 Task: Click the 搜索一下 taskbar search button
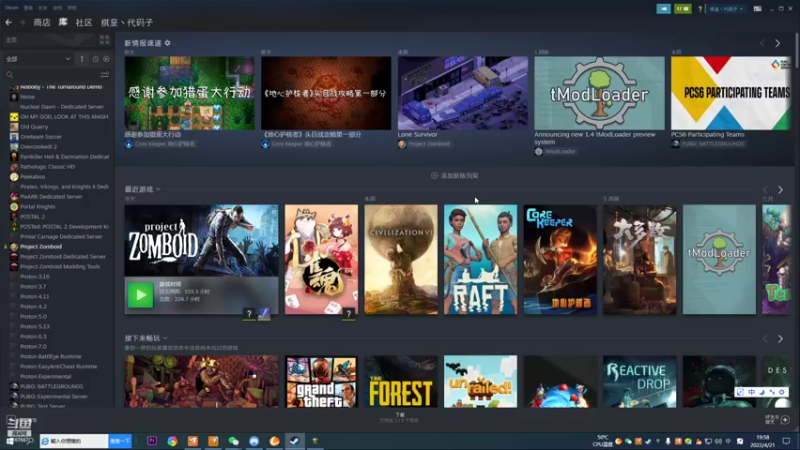120,441
